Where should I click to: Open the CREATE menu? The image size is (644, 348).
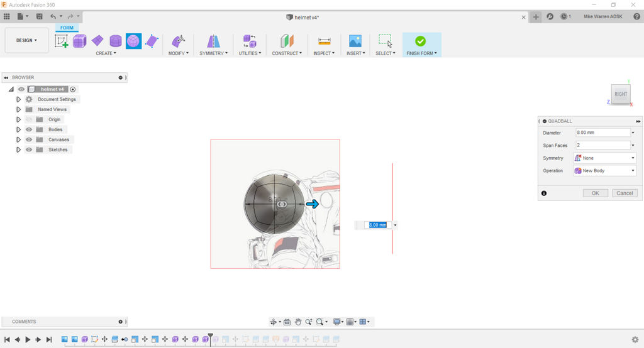106,53
